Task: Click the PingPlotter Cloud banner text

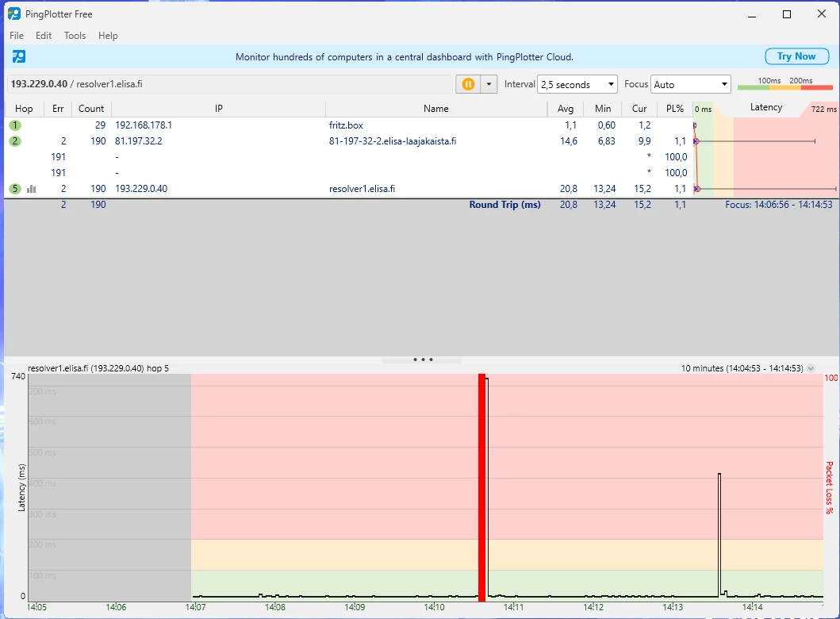Action: click(405, 57)
